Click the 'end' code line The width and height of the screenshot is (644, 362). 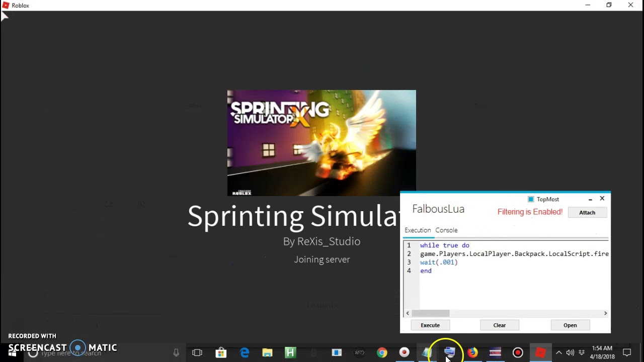[426, 271]
